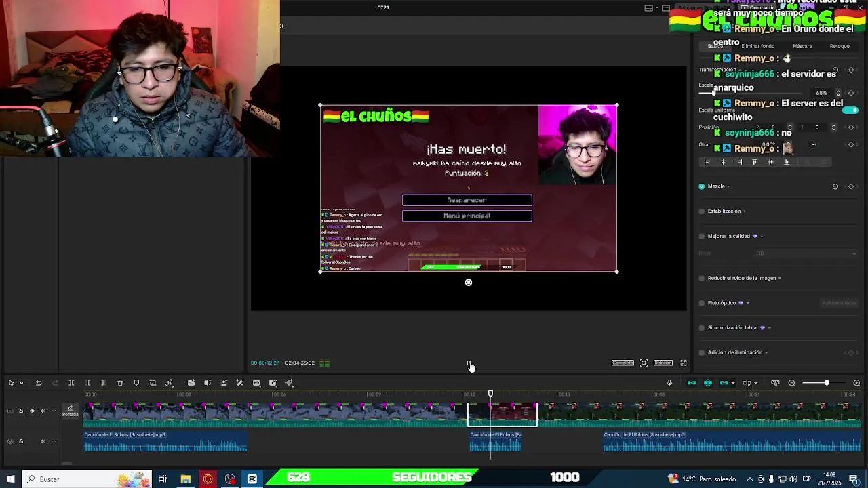Viewport: 868px width, 488px height.
Task: Reset the Mezcla settings arrow icon
Action: [x=835, y=186]
